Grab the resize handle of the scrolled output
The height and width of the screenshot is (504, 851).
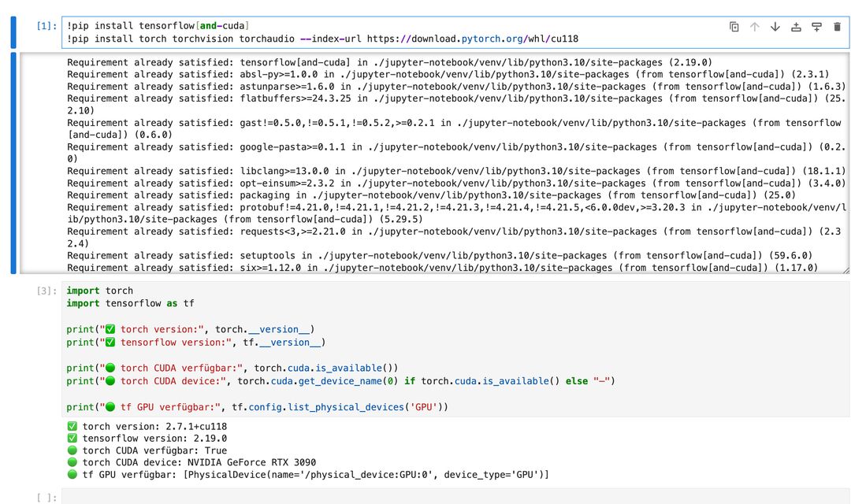[845, 270]
